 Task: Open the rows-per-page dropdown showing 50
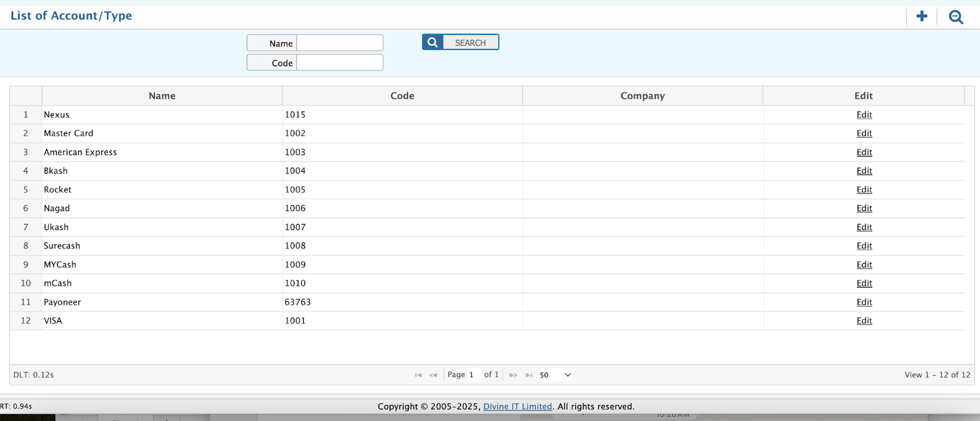point(555,375)
